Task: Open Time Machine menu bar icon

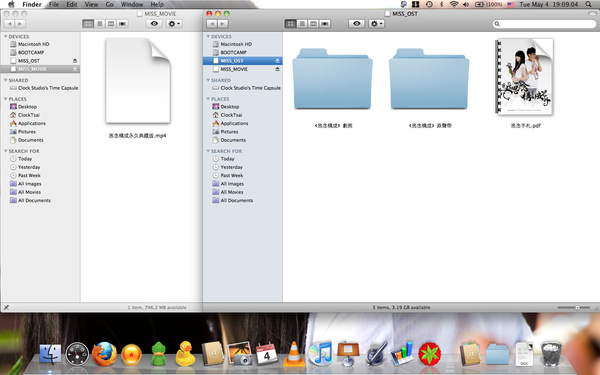Action: pyautogui.click(x=429, y=5)
